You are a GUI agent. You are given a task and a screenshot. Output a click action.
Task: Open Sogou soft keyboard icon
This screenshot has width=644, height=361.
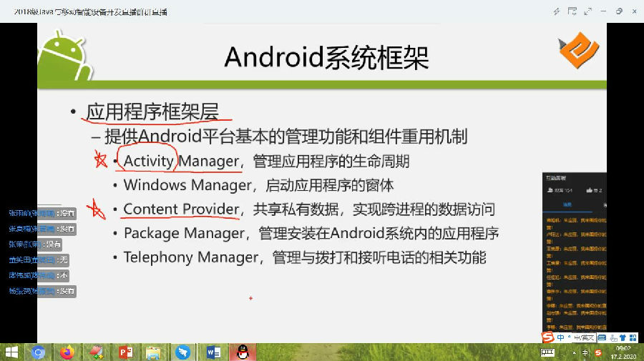(x=602, y=337)
